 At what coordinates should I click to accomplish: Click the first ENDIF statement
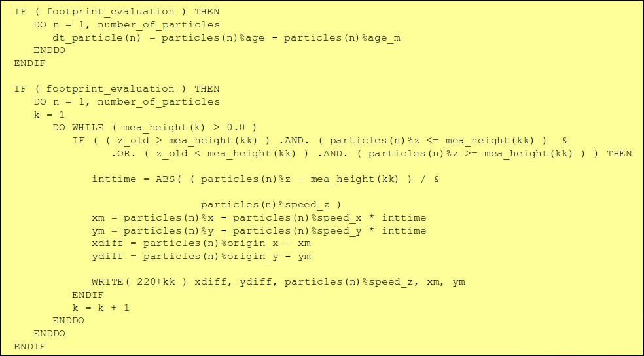tap(30, 63)
